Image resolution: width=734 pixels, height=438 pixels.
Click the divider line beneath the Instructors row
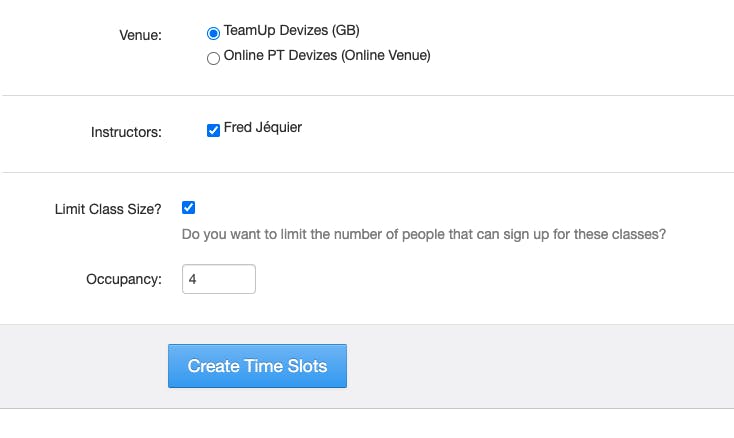click(x=367, y=173)
